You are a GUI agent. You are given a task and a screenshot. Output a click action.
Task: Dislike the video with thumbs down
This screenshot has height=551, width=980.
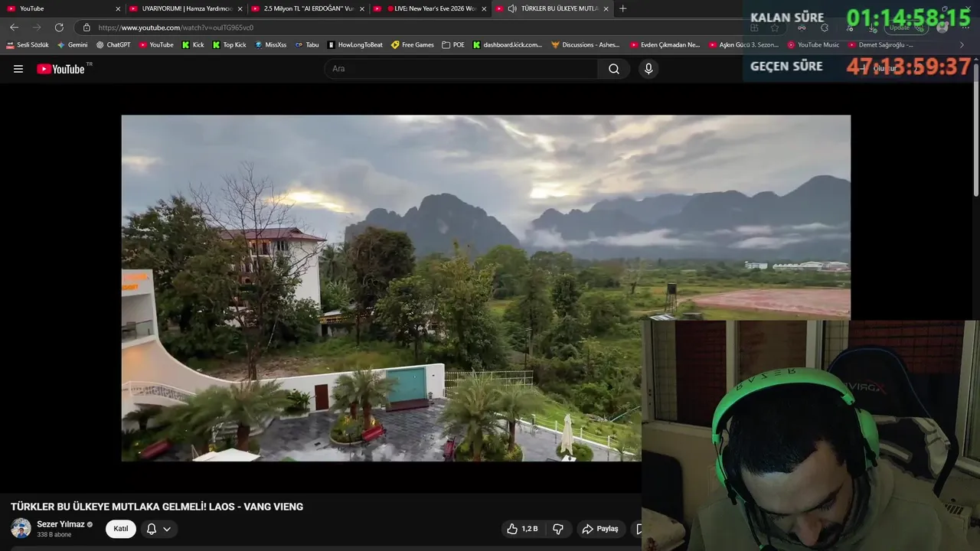(558, 529)
